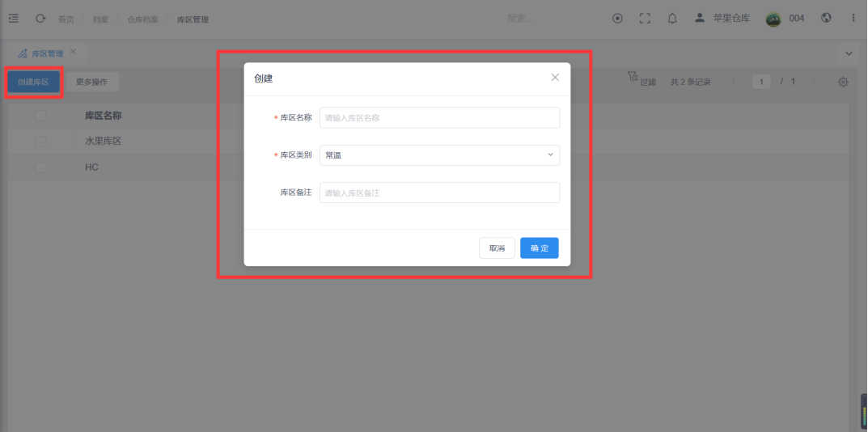
Task: Click the 库区名称 column header
Action: [x=104, y=116]
